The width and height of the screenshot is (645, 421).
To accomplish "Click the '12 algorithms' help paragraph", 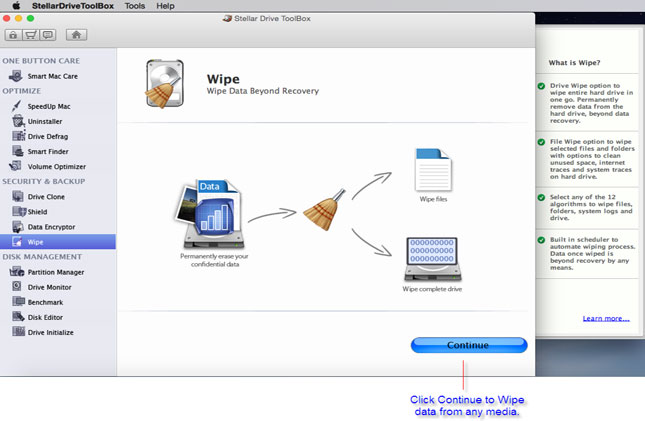I will (x=591, y=207).
